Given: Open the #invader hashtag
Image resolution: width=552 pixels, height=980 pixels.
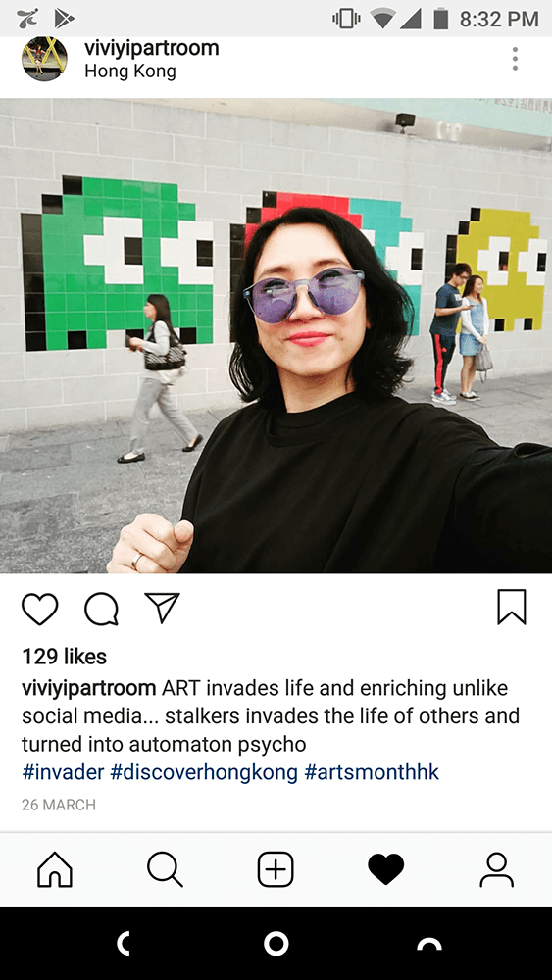Looking at the screenshot, I should click(x=63, y=772).
